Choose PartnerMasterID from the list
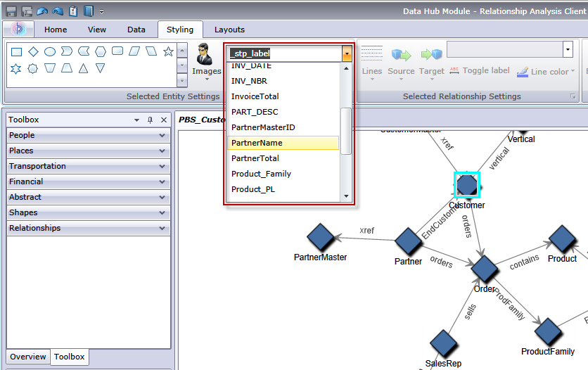The image size is (588, 370). click(283, 127)
